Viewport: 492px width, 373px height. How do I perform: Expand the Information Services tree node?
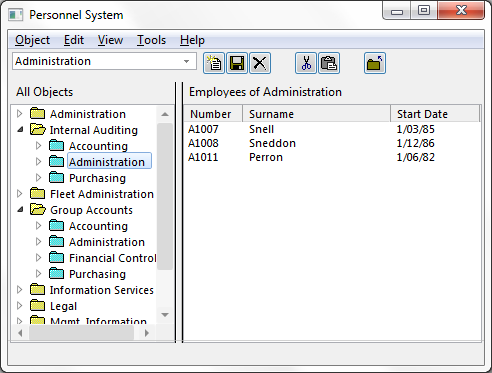[x=20, y=290]
